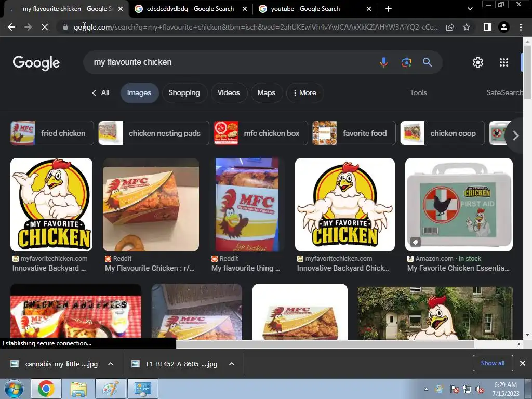Open Paint from the taskbar
This screenshot has width=532, height=399.
tap(111, 389)
